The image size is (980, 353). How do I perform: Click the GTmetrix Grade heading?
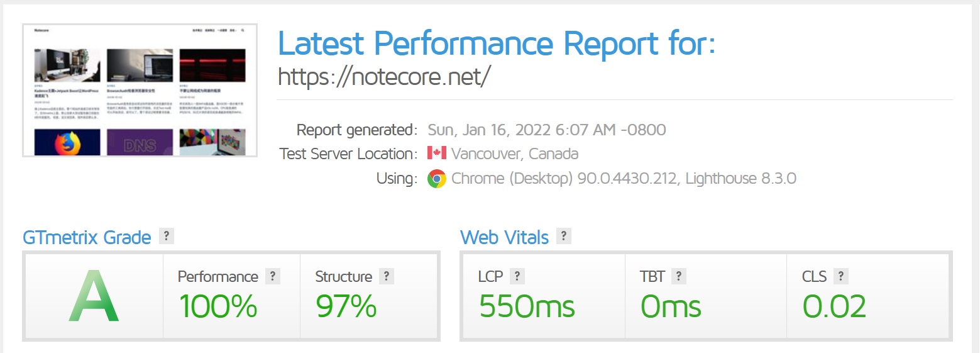click(87, 237)
